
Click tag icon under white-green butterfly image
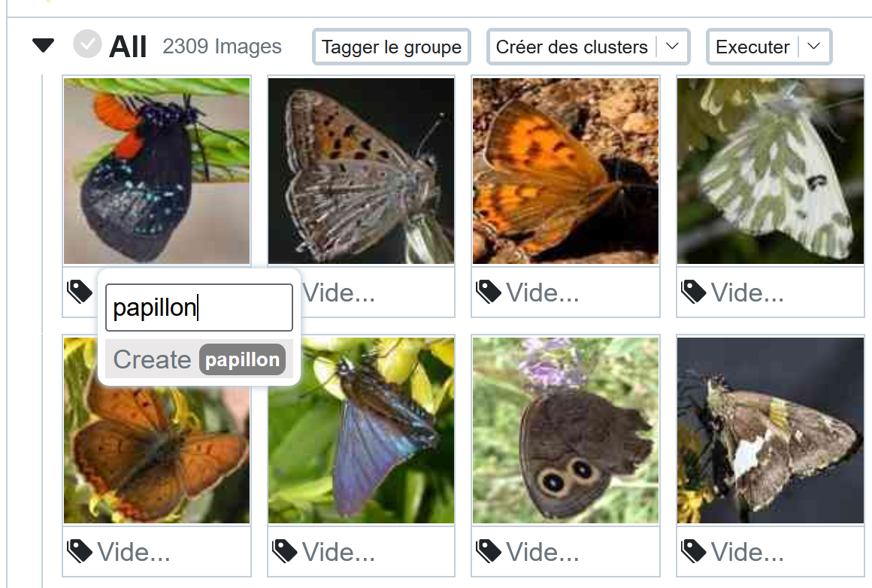(694, 292)
